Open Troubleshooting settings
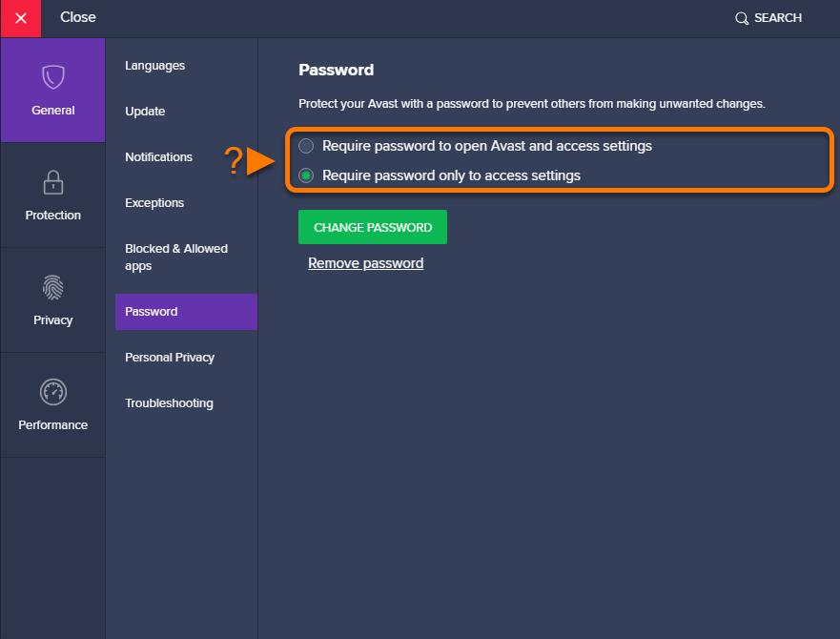The height and width of the screenshot is (639, 840). (169, 403)
